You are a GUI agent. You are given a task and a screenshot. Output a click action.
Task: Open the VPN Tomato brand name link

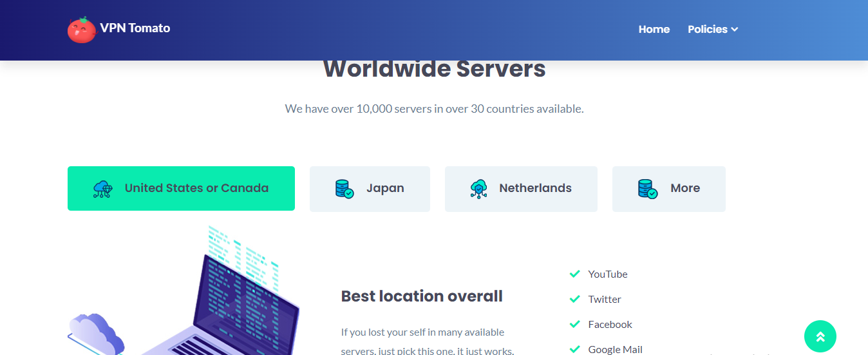point(135,28)
